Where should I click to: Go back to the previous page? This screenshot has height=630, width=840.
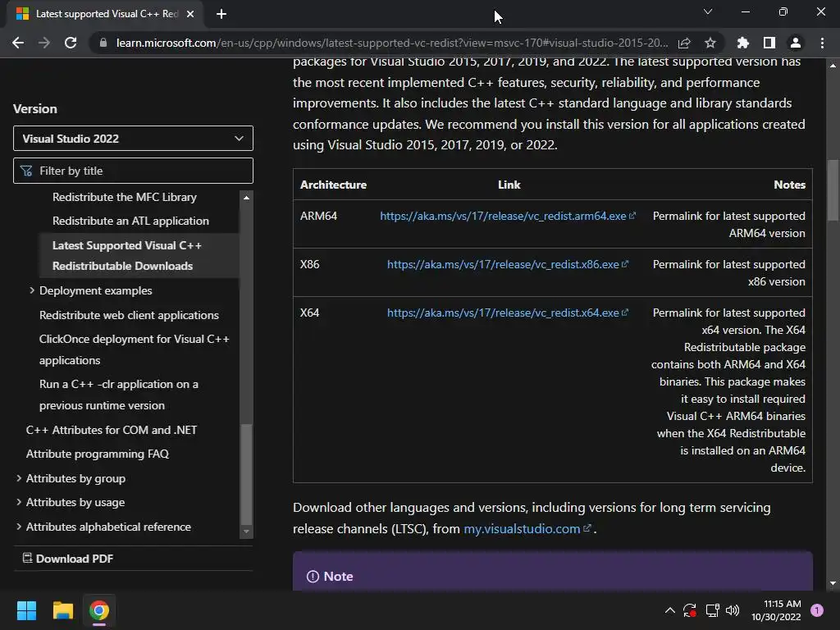18,43
